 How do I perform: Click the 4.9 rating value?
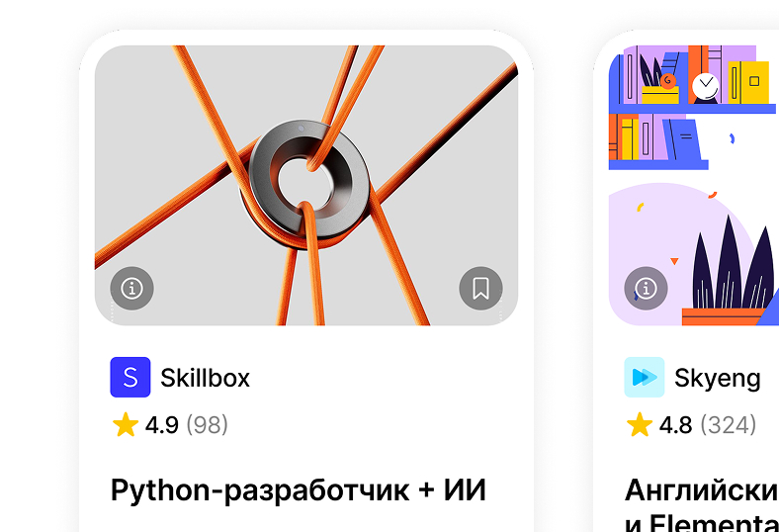(162, 425)
